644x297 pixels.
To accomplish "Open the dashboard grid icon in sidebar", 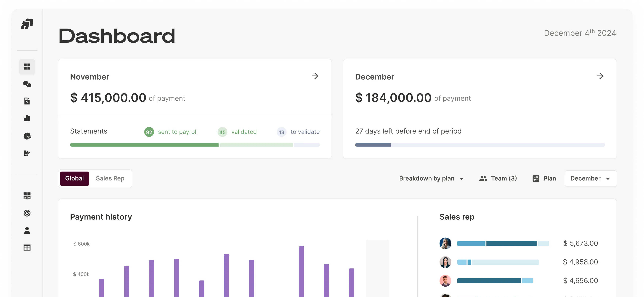I will click(x=27, y=66).
